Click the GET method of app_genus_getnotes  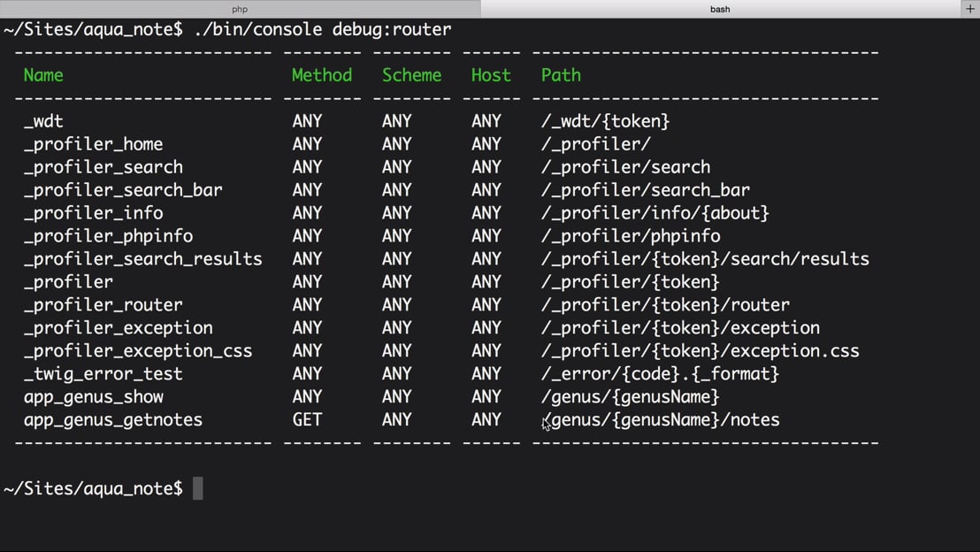pos(307,420)
